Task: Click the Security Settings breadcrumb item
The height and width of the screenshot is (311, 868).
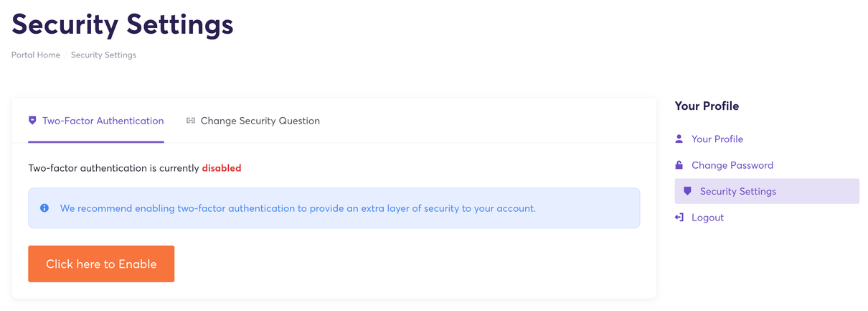Action: [x=103, y=55]
